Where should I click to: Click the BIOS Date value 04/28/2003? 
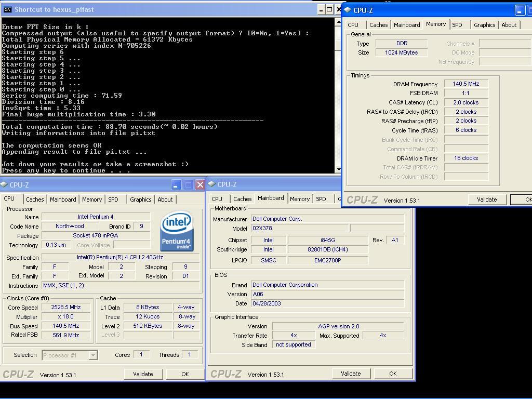click(x=327, y=303)
